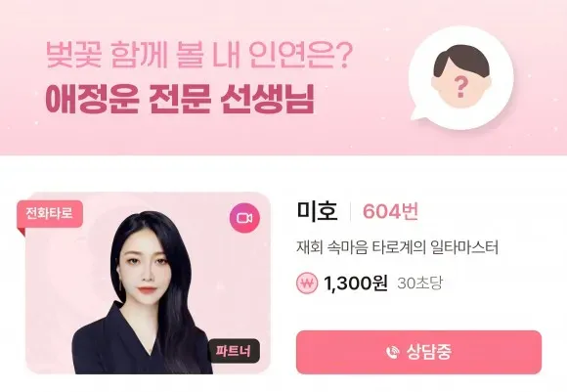
Task: Open the counselor profile photo card
Action: tap(148, 283)
